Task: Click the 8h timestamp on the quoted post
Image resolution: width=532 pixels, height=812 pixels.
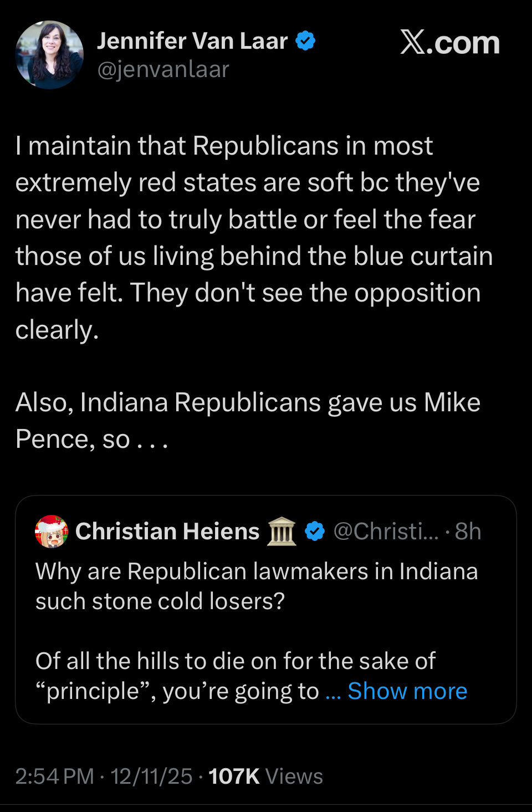Action: pos(468,532)
